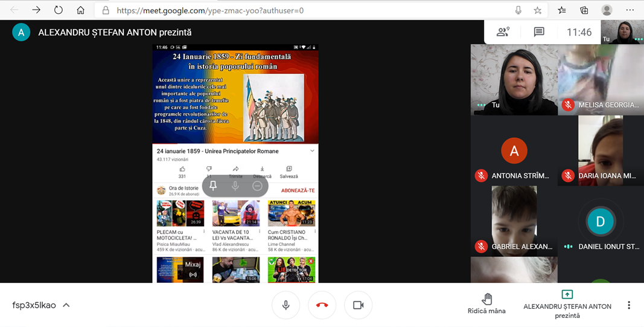Click the address bar URL field
Viewport: 644px width, 327px height.
(302, 10)
